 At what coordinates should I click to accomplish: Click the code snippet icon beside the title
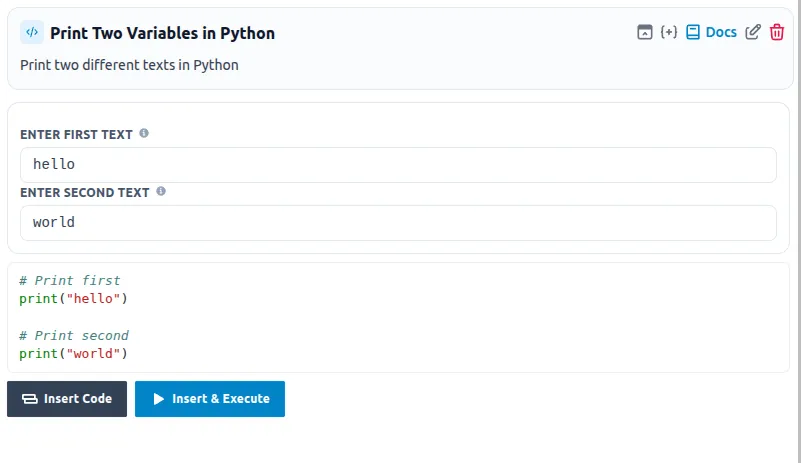pyautogui.click(x=32, y=33)
